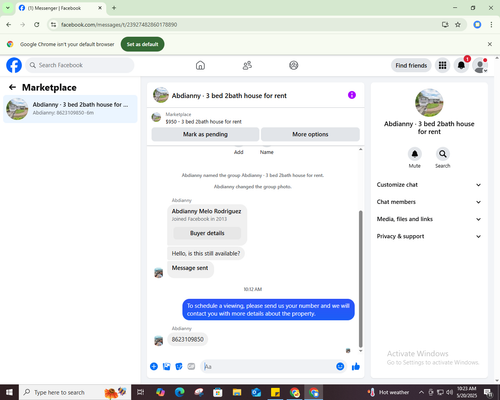Screen dimensions: 500x400
Task: Open Windows taskbar search box
Action: click(x=75, y=392)
